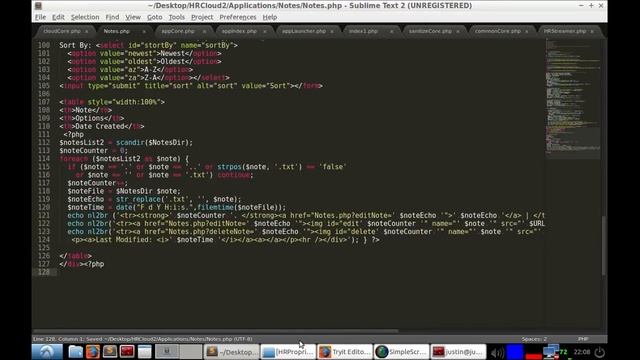Switch to the appLauncher.php tab
The width and height of the screenshot is (640, 360).
tap(304, 31)
